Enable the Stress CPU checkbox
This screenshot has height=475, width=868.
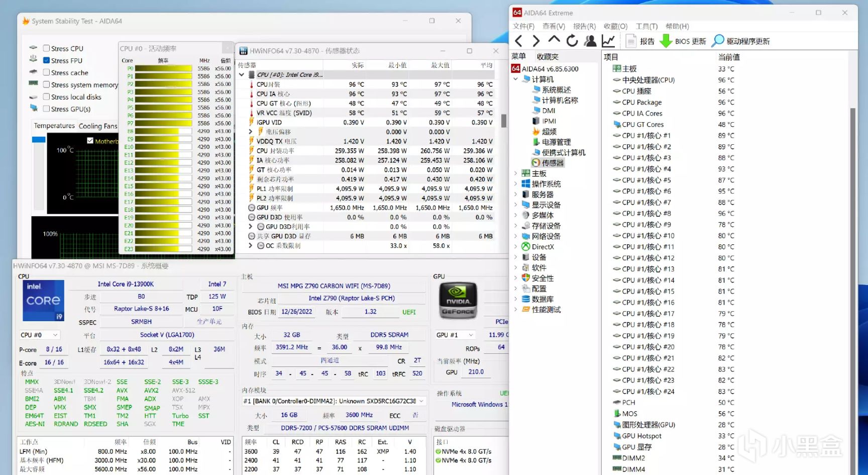coord(46,48)
